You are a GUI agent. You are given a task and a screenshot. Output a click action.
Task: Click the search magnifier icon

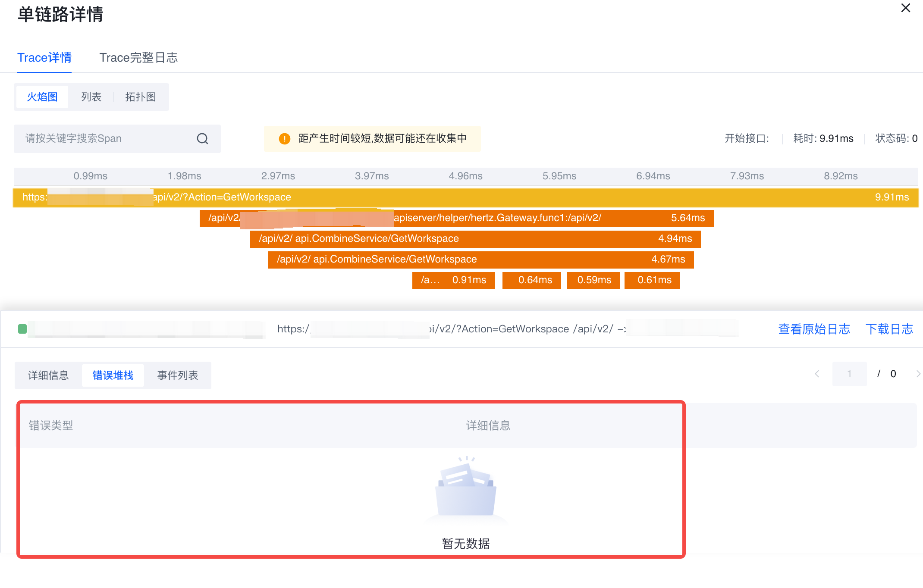(202, 139)
